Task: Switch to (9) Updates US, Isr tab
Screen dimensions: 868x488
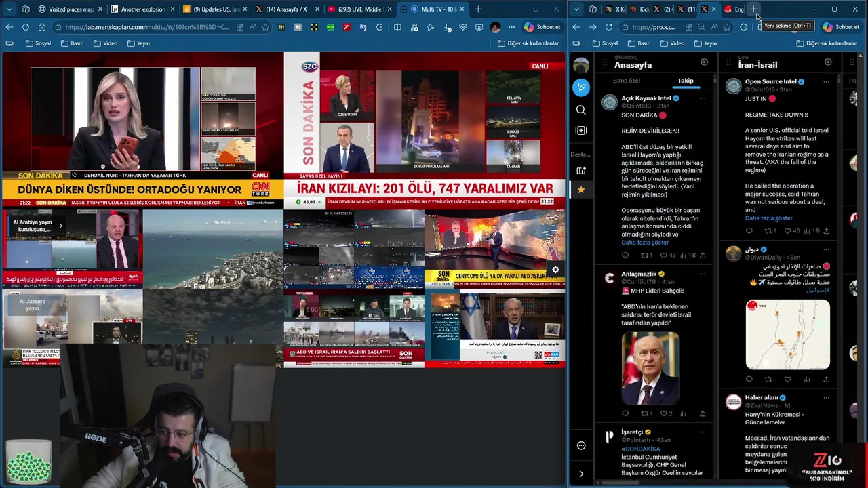Action: coord(216,9)
